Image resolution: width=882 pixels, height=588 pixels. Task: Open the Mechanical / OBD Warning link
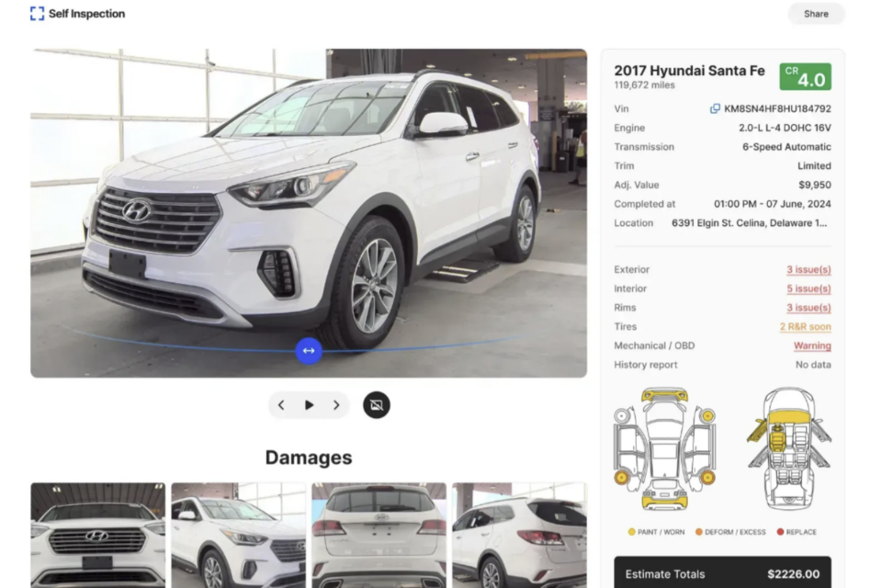click(x=812, y=346)
